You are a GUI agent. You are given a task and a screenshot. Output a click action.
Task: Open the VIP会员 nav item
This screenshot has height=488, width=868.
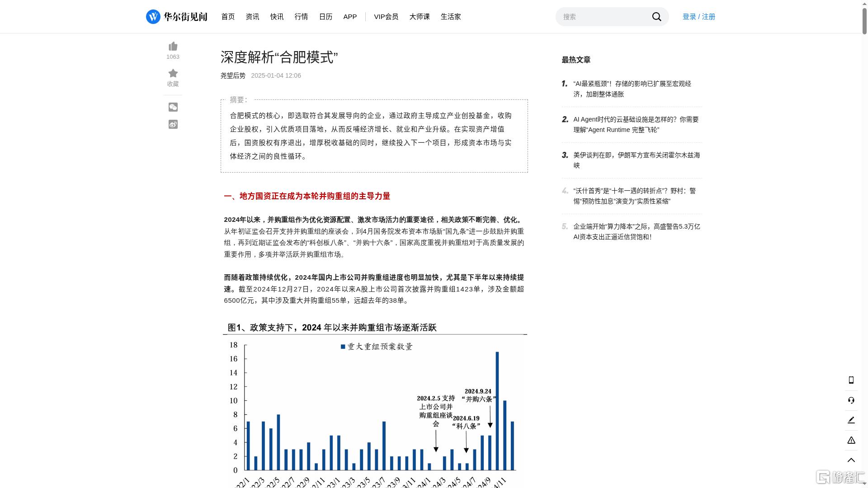pos(386,17)
